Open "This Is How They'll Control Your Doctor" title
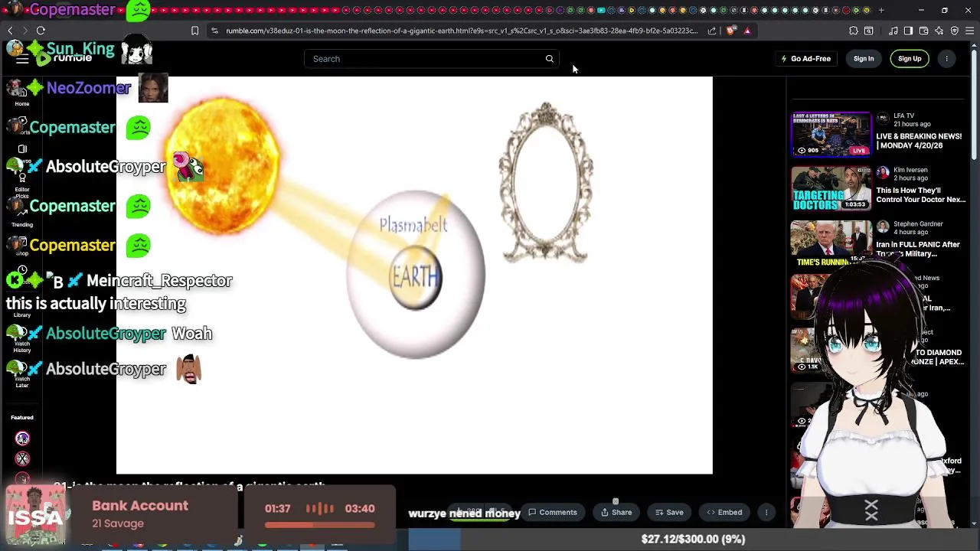980x551 pixels. [920, 195]
